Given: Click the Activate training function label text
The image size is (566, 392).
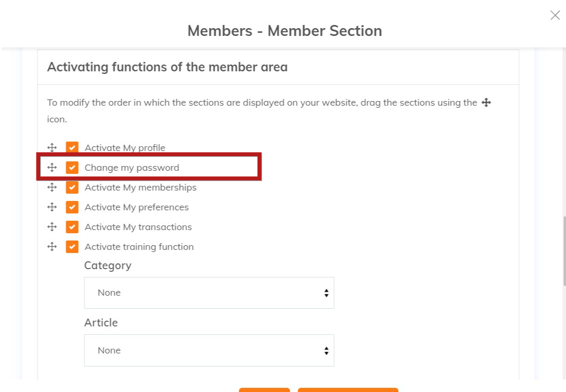Looking at the screenshot, I should point(139,247).
